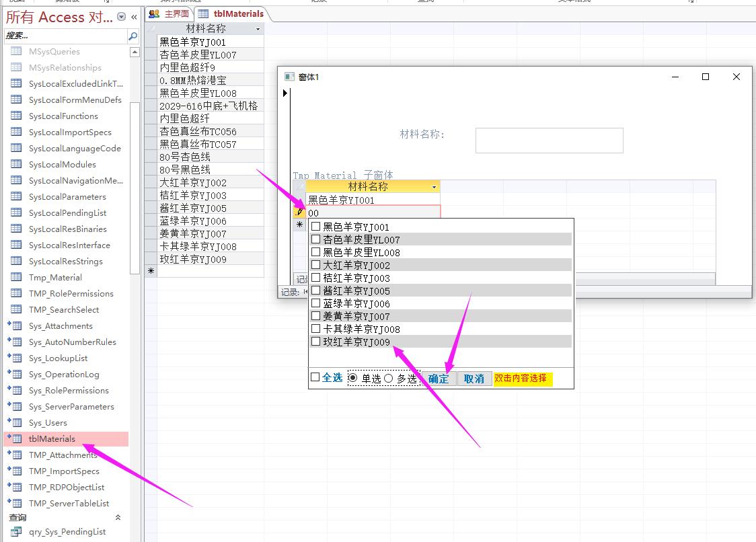Click the yellow 双击内容选择 label
756x542 pixels.
[x=523, y=379]
